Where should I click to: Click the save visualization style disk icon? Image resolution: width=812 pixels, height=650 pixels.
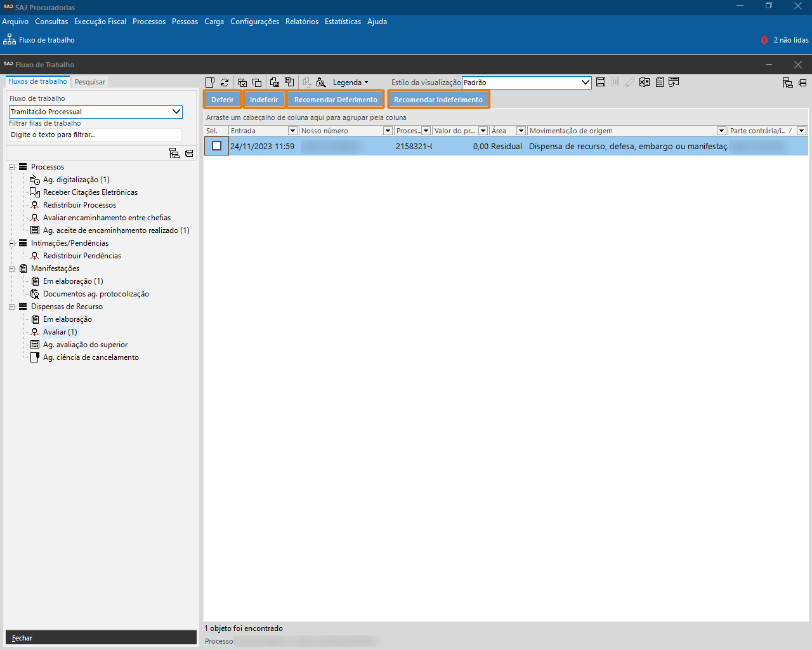[601, 83]
